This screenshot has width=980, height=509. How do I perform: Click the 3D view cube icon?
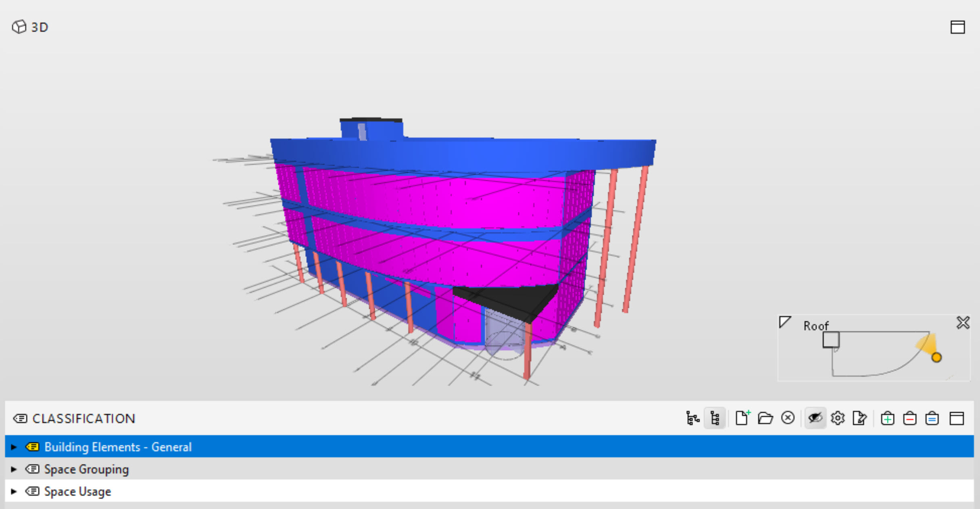(19, 27)
